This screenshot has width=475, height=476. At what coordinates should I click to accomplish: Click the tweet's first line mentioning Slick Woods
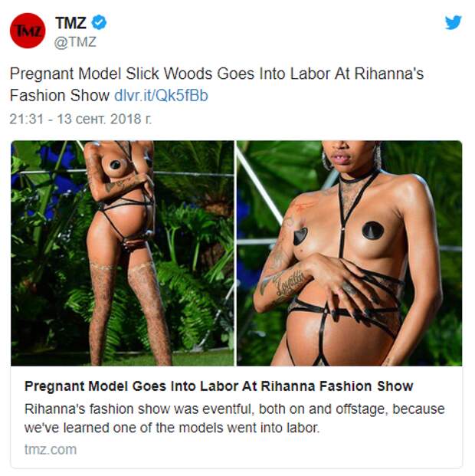216,74
